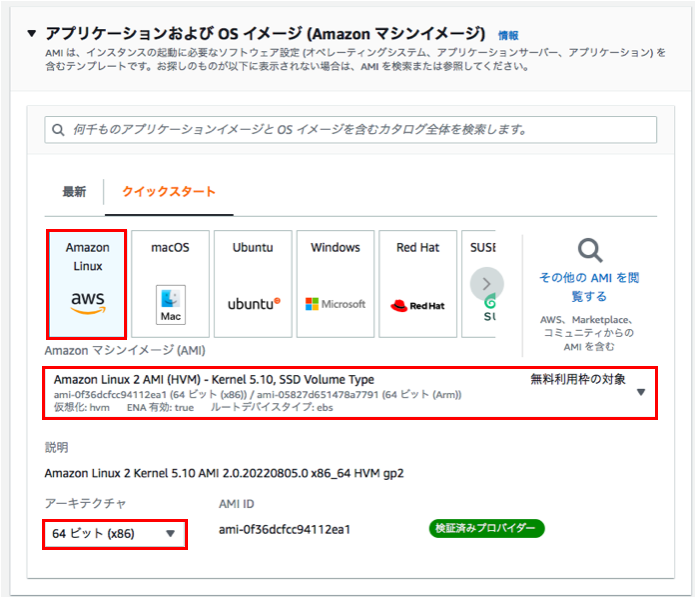Click the Mac Finder icon

[171, 305]
